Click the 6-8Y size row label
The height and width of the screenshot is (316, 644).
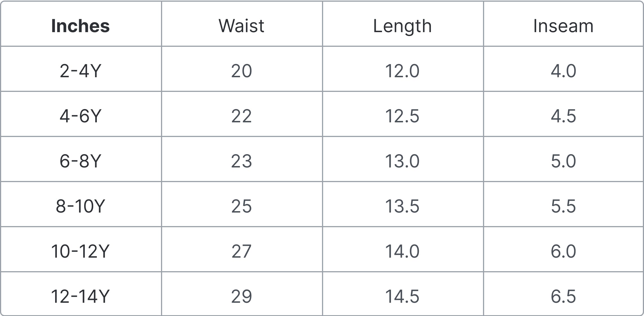[80, 161]
